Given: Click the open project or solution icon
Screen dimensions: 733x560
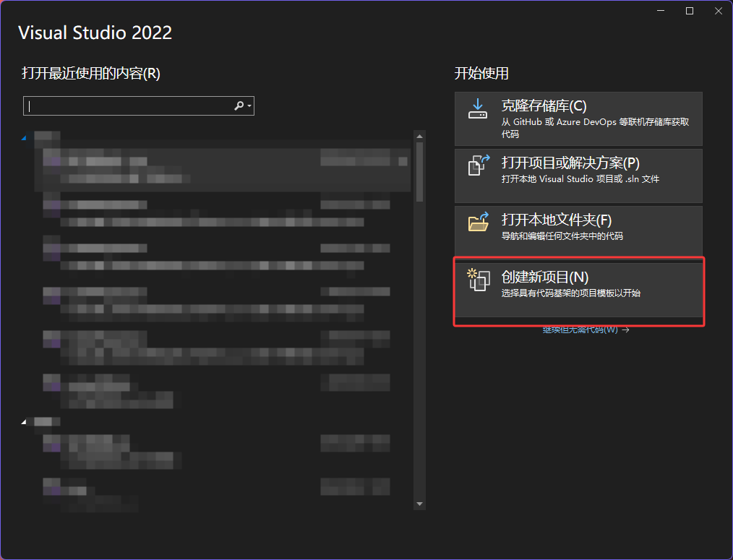Looking at the screenshot, I should tap(479, 165).
